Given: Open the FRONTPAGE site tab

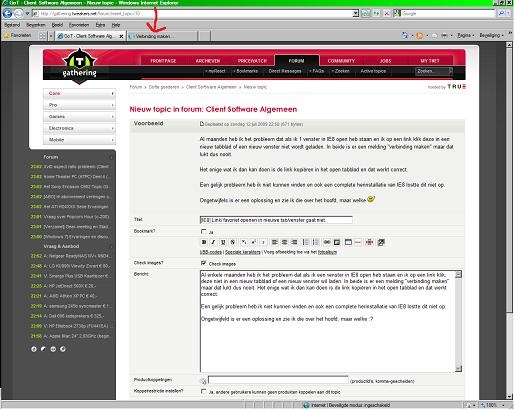Looking at the screenshot, I should click(x=163, y=61).
